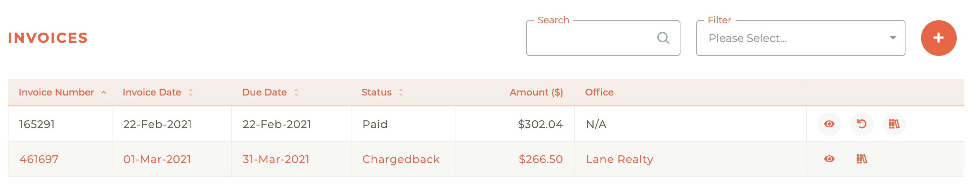Add a new invoice with the plus button
This screenshot has width=980, height=191.
[938, 38]
